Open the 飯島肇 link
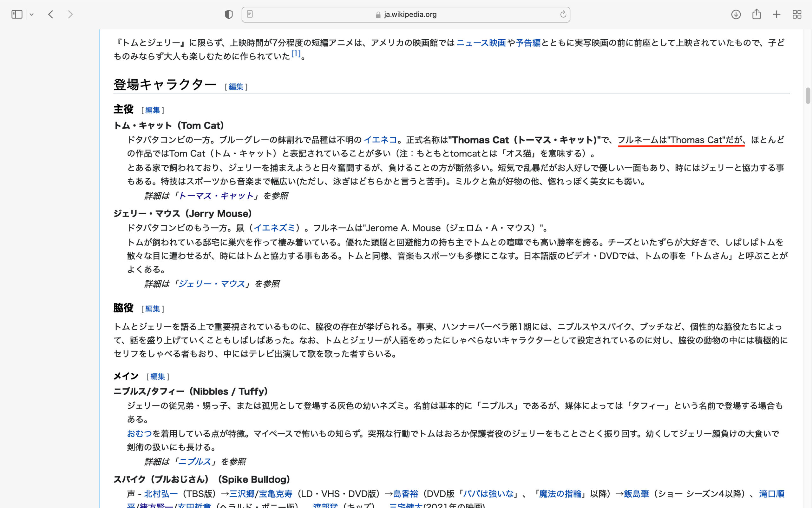 [636, 493]
